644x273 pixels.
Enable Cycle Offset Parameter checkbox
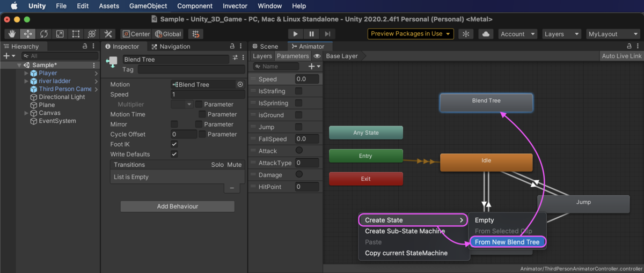pyautogui.click(x=202, y=134)
